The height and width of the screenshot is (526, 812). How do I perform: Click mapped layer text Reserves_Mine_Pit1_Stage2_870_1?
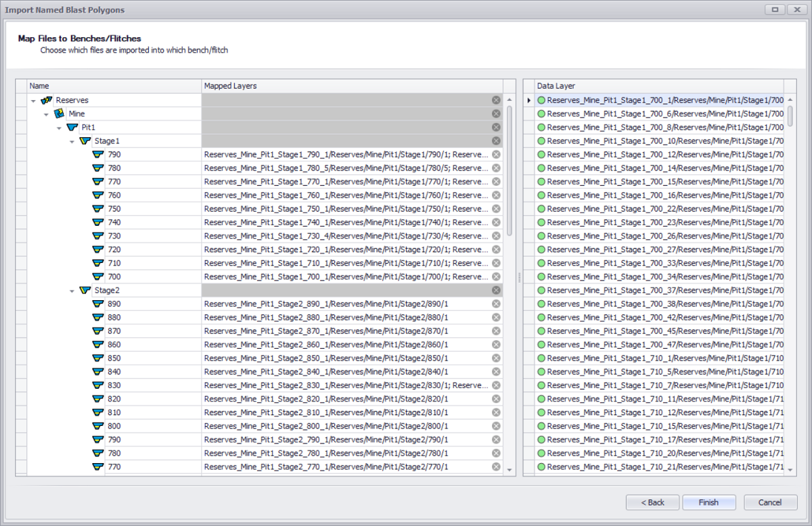click(326, 331)
